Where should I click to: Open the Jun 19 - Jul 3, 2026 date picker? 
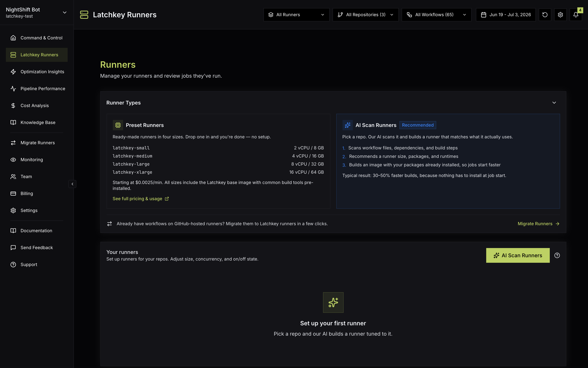[x=506, y=15]
